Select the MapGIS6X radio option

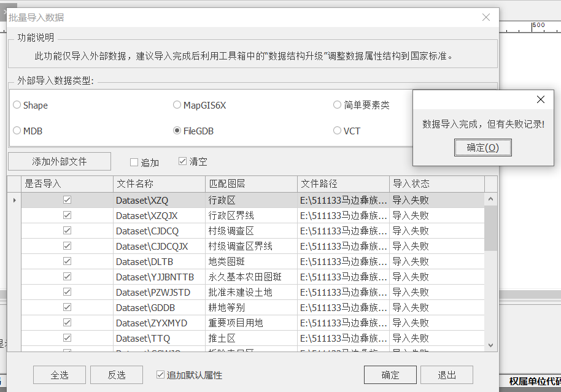(177, 105)
